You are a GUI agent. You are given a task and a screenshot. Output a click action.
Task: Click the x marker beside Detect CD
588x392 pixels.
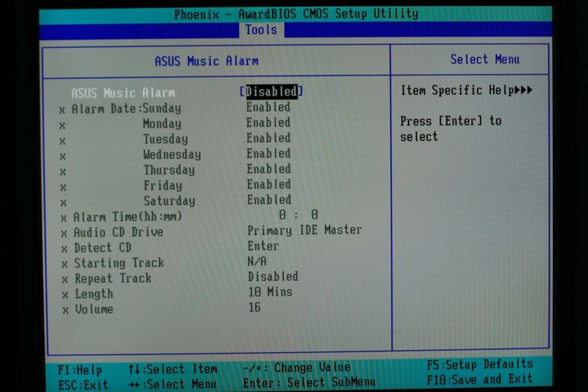point(64,249)
